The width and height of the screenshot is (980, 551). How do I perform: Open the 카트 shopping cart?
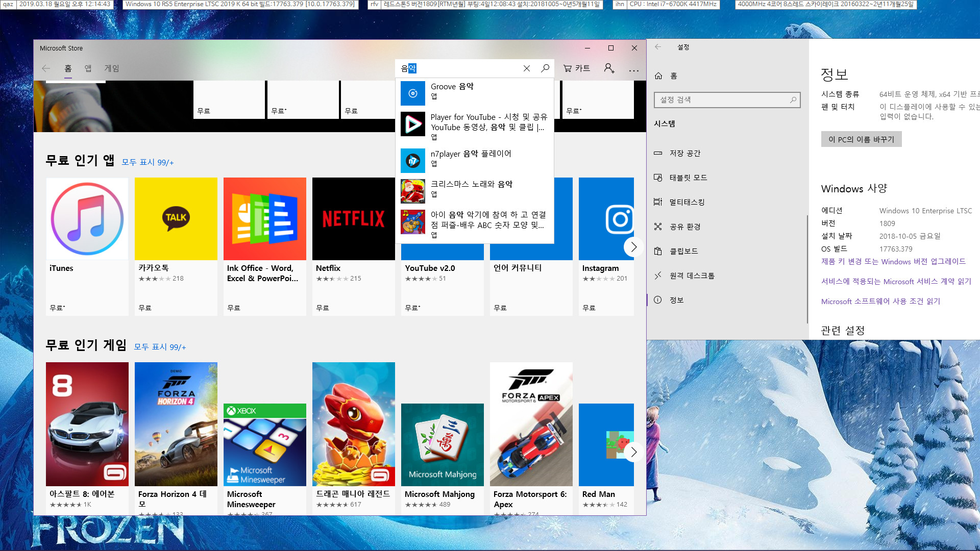577,68
